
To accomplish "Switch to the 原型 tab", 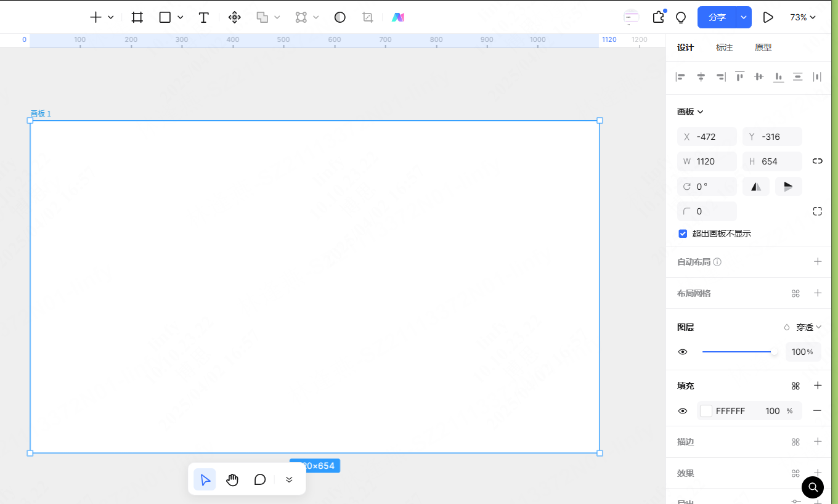I will coord(763,47).
